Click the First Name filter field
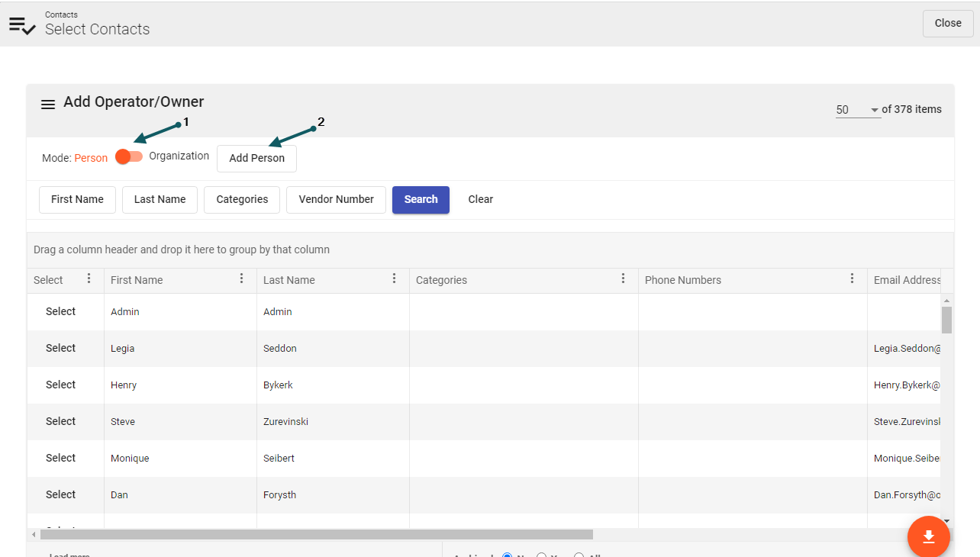 click(x=77, y=200)
